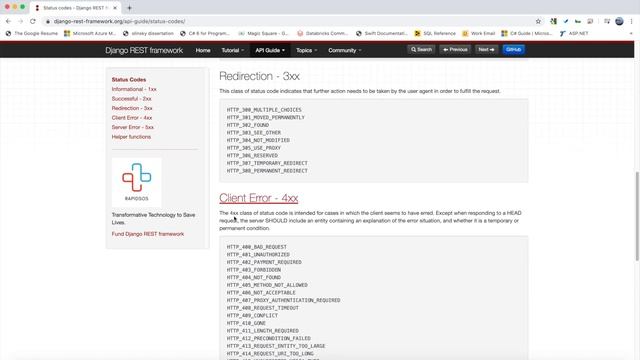The height and width of the screenshot is (360, 640).
Task: Bookmark this page with the star icon
Action: click(538, 21)
